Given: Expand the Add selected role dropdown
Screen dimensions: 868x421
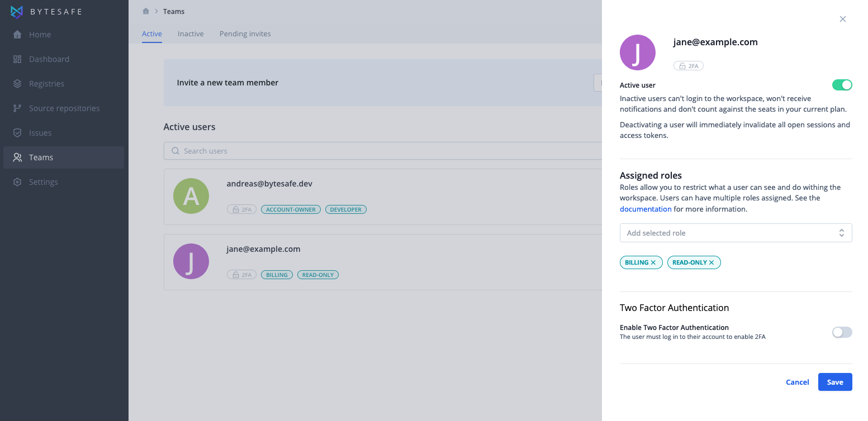Looking at the screenshot, I should coord(736,233).
